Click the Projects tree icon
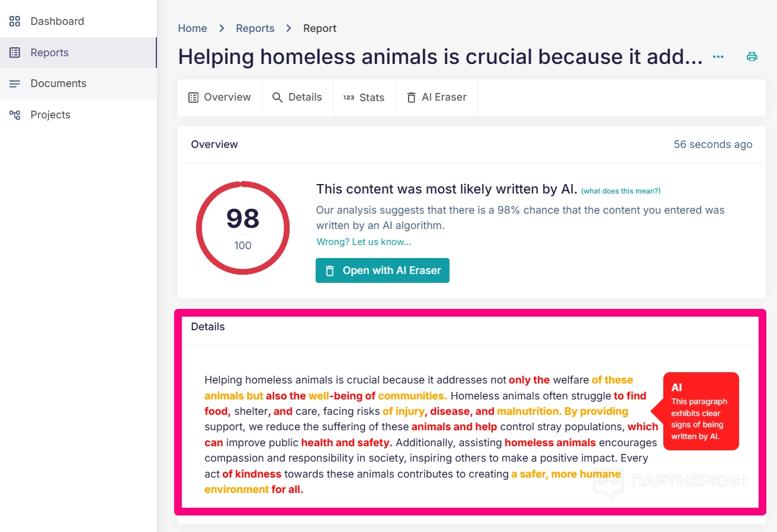 coord(15,115)
